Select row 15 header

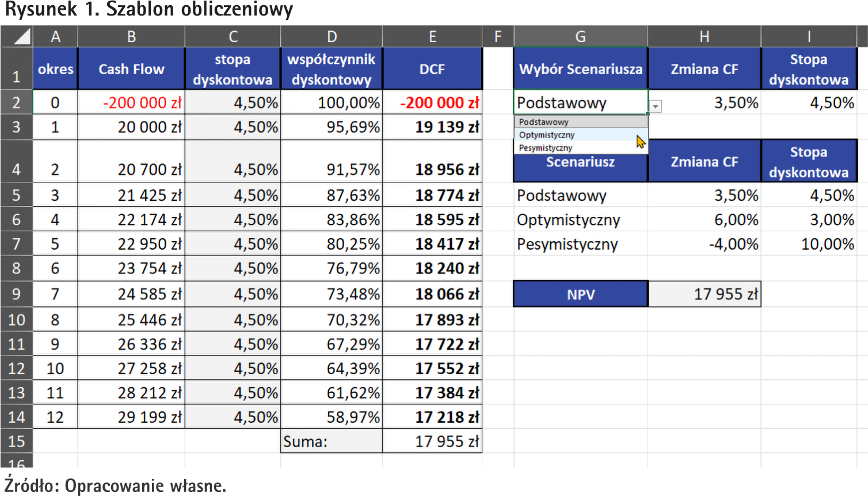tap(16, 441)
